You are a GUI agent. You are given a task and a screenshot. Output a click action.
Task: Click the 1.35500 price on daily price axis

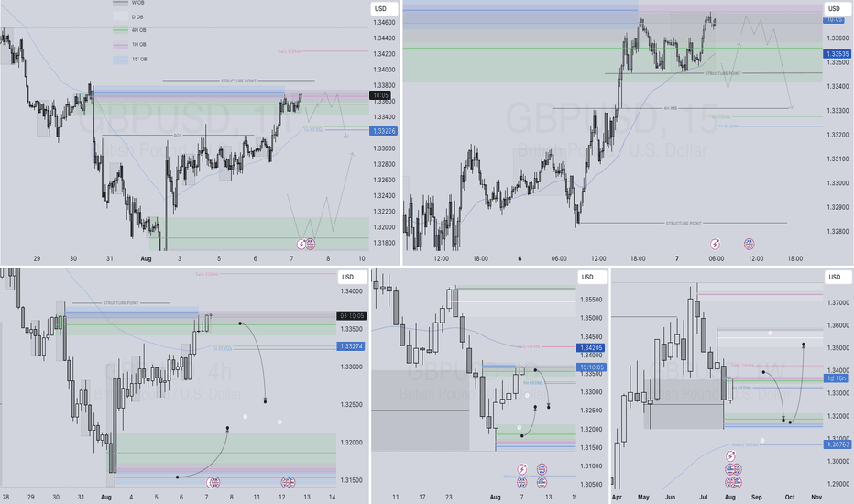click(591, 300)
